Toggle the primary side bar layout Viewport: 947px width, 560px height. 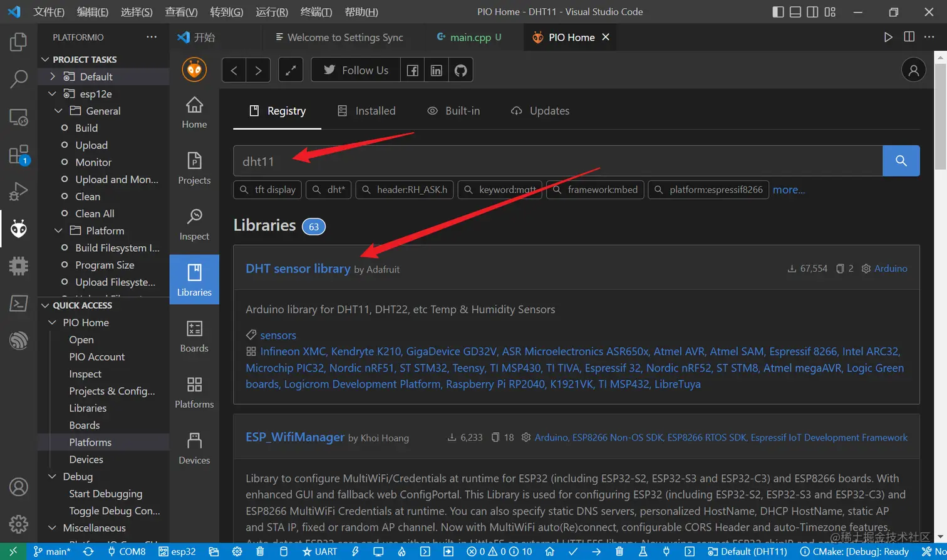coord(778,12)
